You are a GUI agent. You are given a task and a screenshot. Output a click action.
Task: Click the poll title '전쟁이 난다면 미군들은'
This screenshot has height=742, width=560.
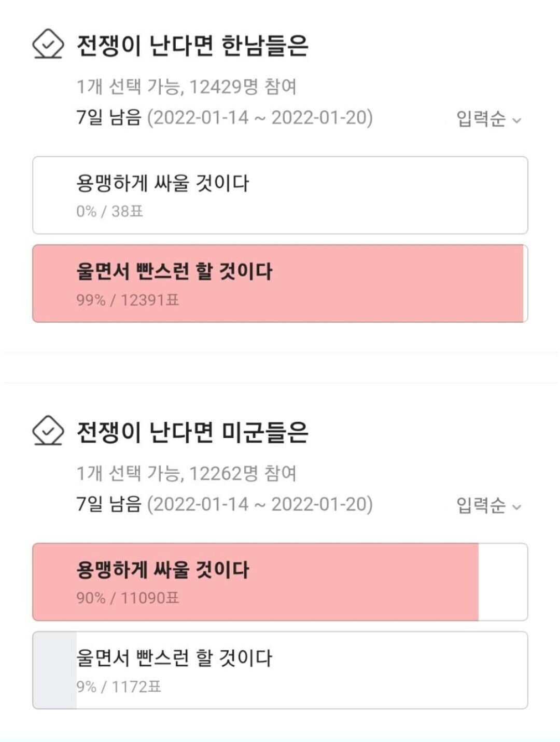pos(192,432)
